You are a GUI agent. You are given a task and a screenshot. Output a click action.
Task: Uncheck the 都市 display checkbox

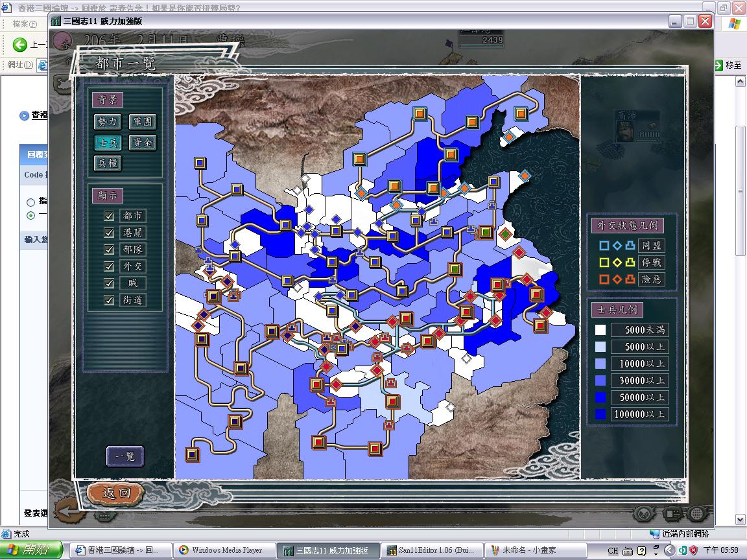click(109, 216)
